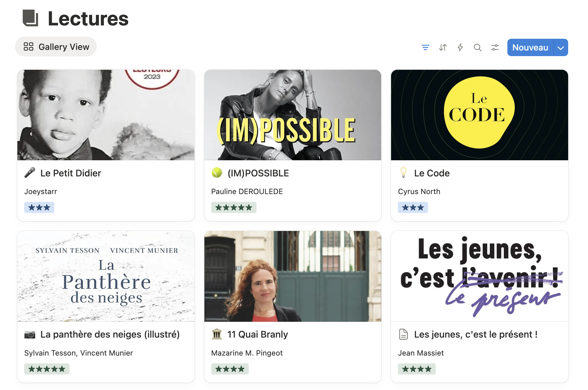Click the search magnifier icon
Viewport: 588px width, 390px height.
click(x=477, y=47)
